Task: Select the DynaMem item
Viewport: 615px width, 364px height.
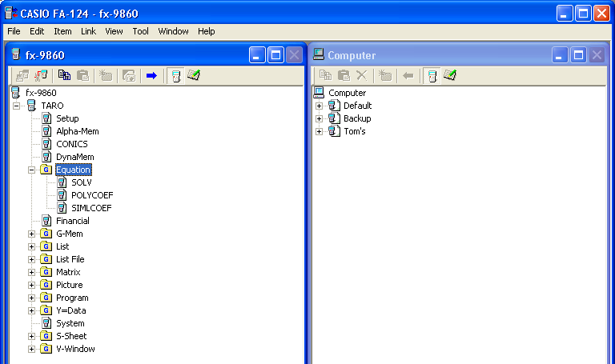Action: pos(75,157)
